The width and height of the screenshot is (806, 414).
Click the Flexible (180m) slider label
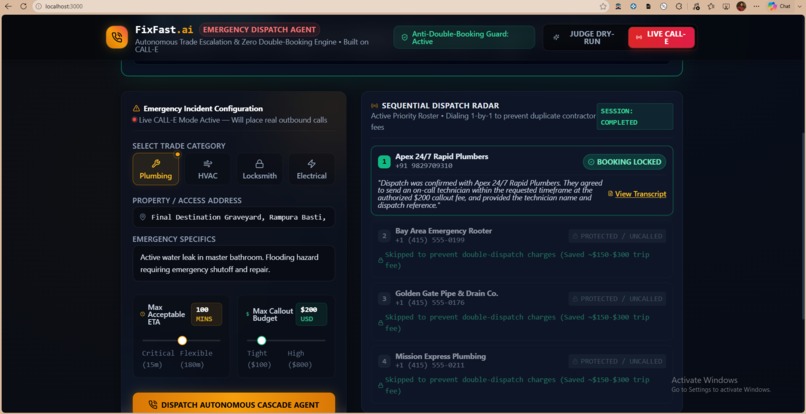196,359
